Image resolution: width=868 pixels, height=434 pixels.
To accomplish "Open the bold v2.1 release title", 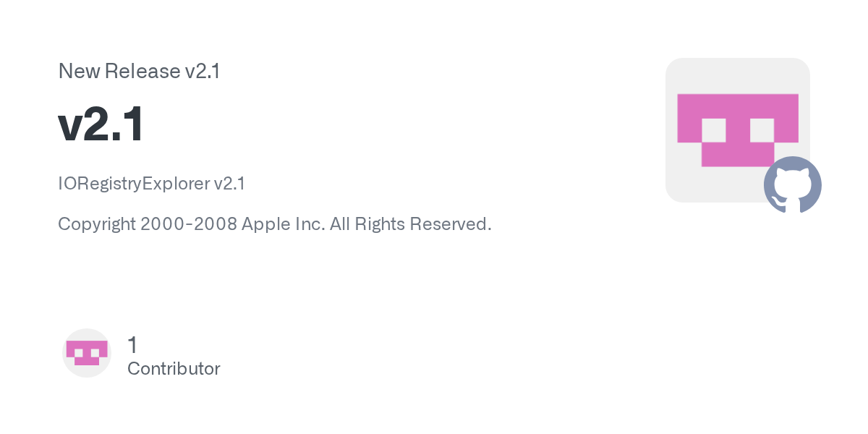I will [101, 124].
